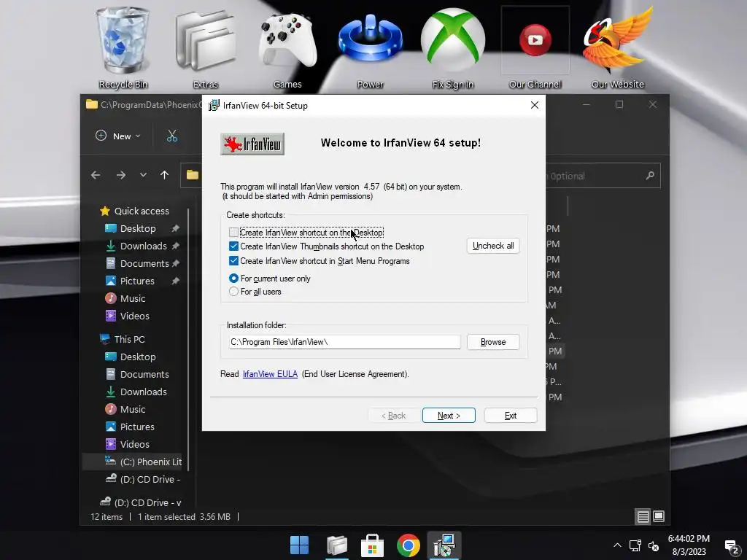
Task: Switch to details view in File Explorer
Action: click(x=643, y=517)
